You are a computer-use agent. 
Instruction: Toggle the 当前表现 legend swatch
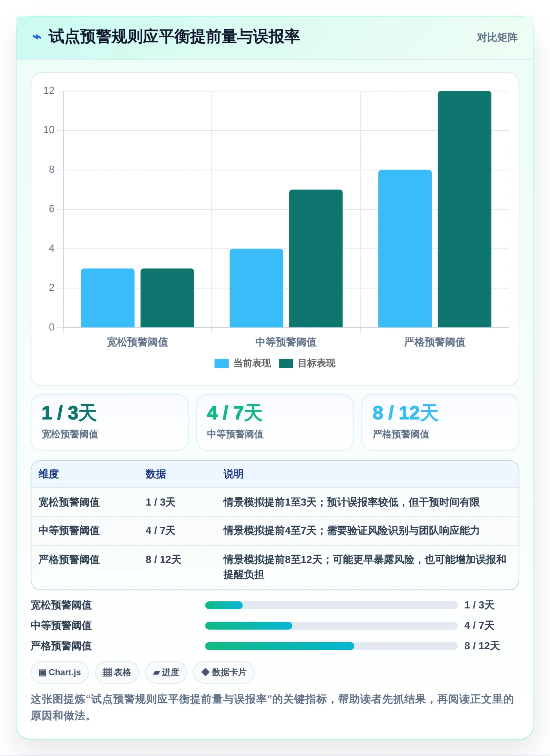coord(221,363)
